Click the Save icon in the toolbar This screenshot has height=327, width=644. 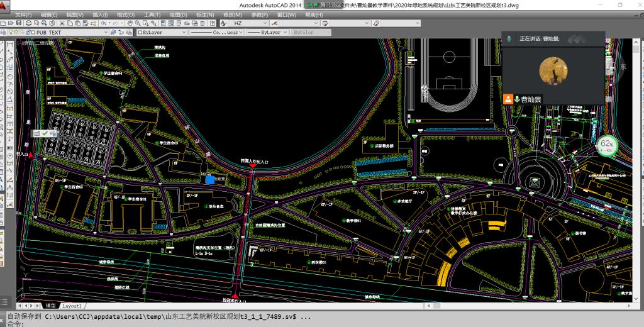point(19,23)
